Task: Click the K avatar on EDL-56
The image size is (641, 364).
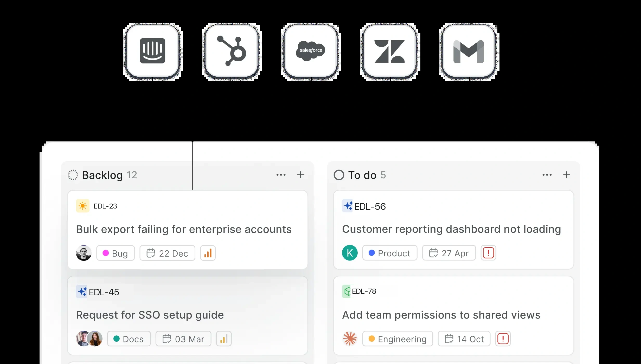Action: (350, 253)
